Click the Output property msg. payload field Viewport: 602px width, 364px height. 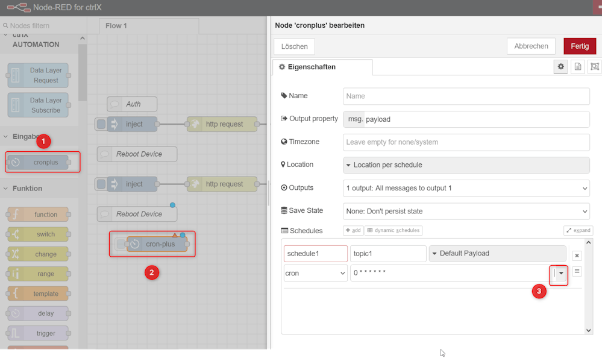click(466, 119)
